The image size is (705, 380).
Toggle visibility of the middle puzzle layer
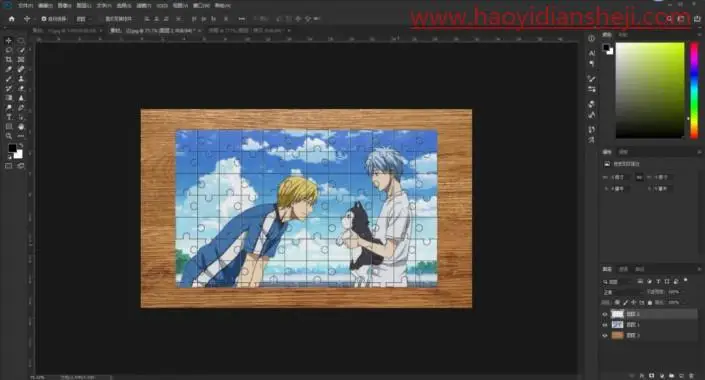(x=605, y=325)
